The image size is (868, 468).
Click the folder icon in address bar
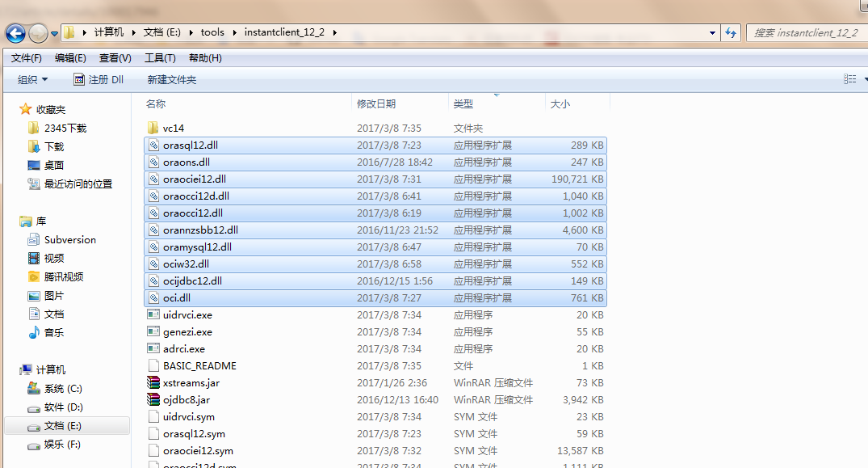pos(69,32)
